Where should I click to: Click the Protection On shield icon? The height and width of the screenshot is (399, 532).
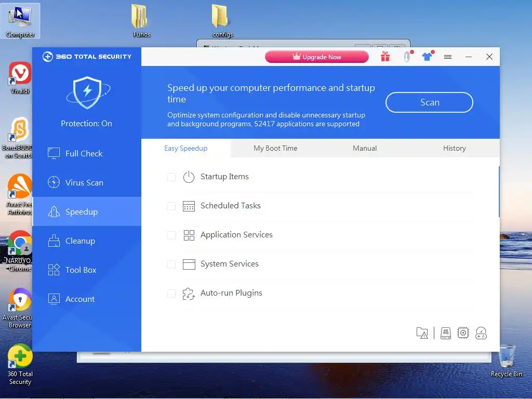point(87,92)
